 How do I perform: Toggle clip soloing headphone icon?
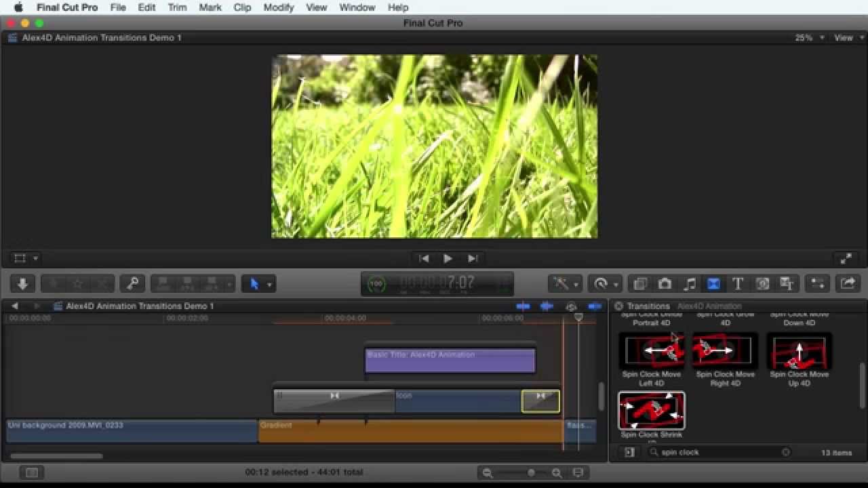571,306
